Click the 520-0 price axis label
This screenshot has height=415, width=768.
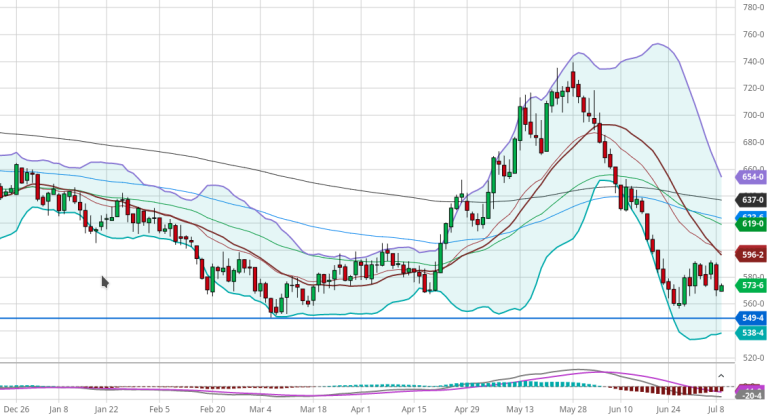click(x=750, y=357)
